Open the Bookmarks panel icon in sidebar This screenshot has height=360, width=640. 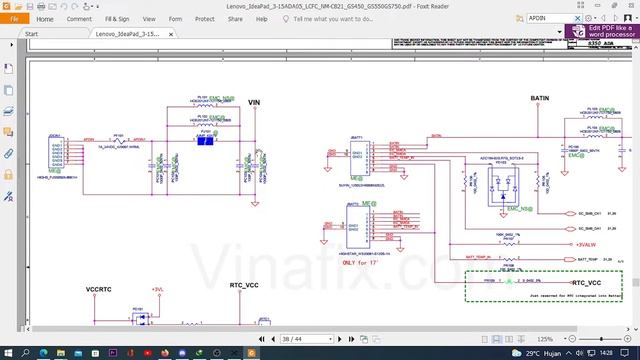point(8,69)
